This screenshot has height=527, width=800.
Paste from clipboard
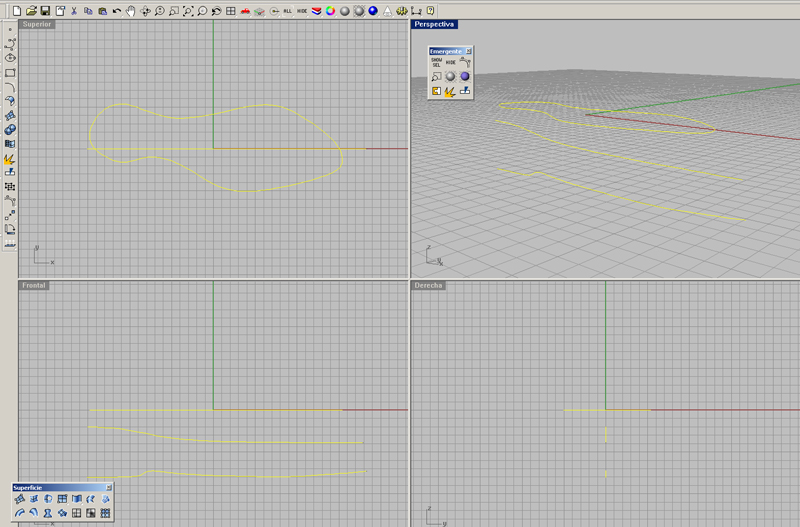(103, 11)
